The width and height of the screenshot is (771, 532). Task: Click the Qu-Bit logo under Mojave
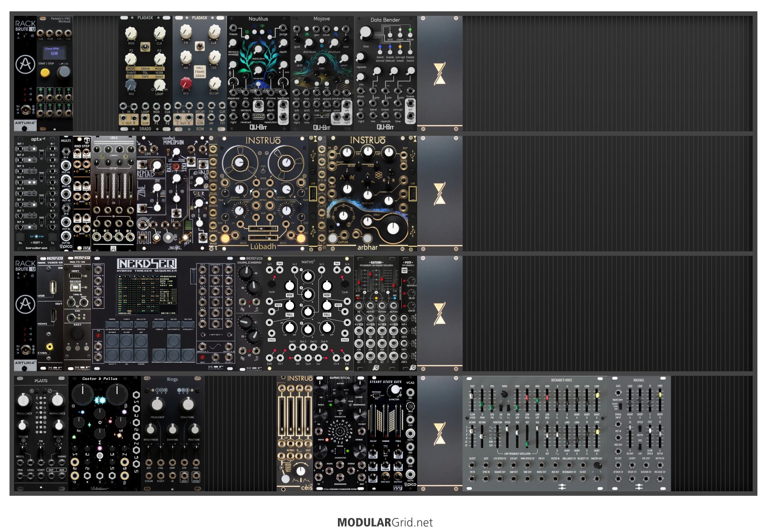point(322,127)
